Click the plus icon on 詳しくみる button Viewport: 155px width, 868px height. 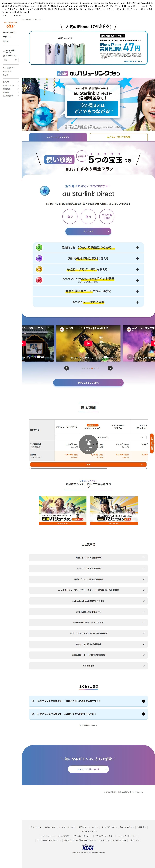[108, 231]
